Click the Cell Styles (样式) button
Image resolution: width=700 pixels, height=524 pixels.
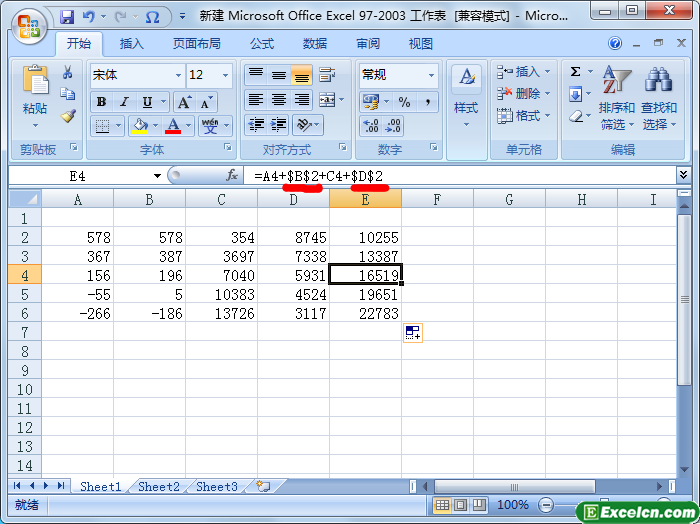click(466, 96)
